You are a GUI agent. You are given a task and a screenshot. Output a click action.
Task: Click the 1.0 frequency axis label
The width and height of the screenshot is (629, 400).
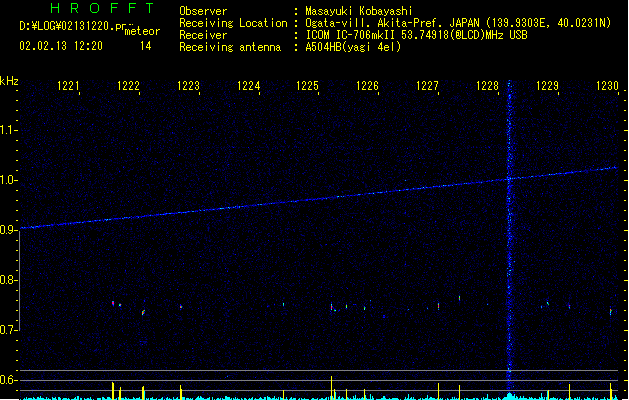(x=8, y=180)
